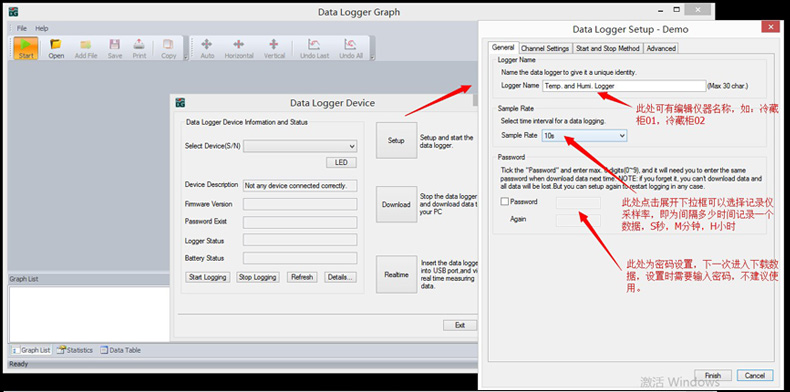The image size is (790, 392).
Task: Select the Vertical zoom icon
Action: point(274,48)
